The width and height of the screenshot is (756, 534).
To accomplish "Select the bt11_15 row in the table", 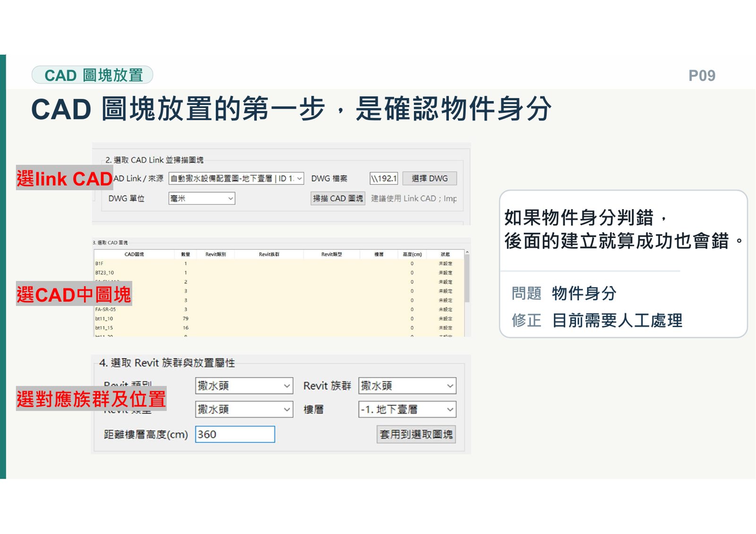I will click(279, 328).
